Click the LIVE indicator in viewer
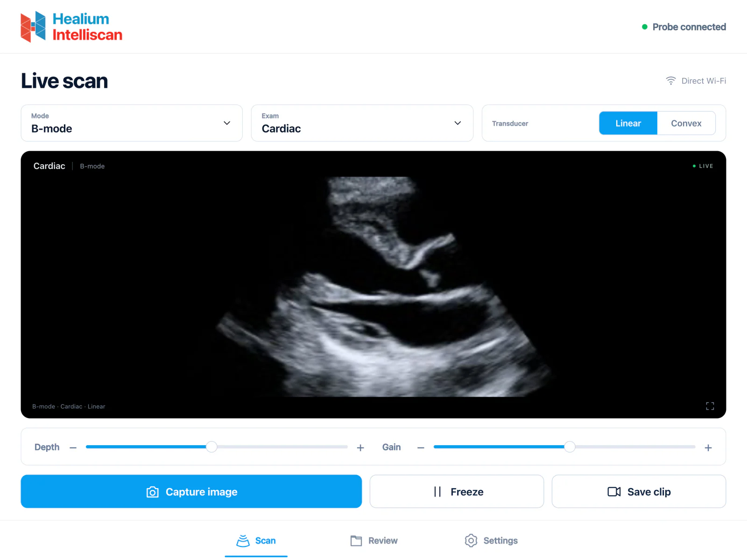 point(703,166)
